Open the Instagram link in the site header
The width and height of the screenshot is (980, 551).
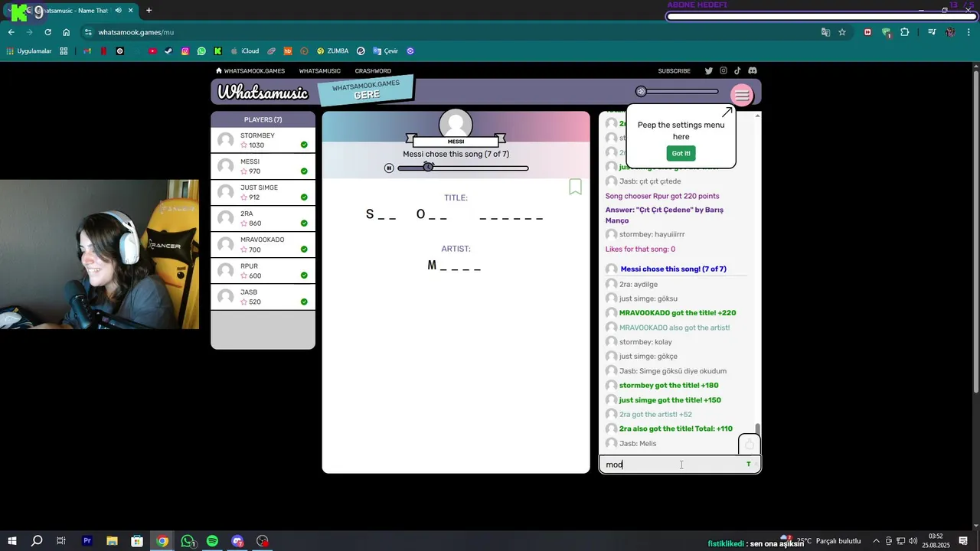723,70
